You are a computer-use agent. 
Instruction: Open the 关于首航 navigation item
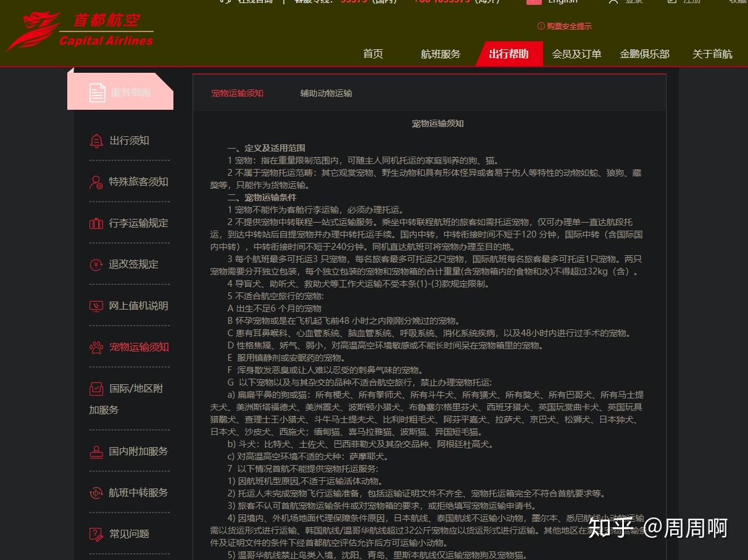tap(712, 54)
